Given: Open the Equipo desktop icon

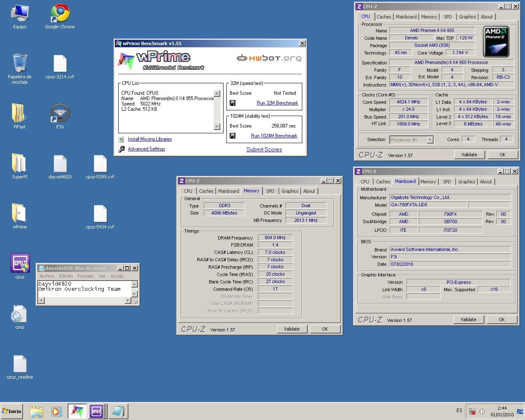Looking at the screenshot, I should pos(20,17).
